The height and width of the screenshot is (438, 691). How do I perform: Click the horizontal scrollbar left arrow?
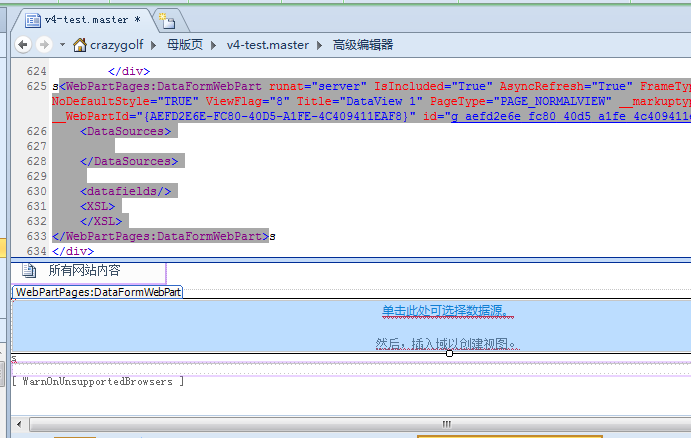click(x=19, y=424)
